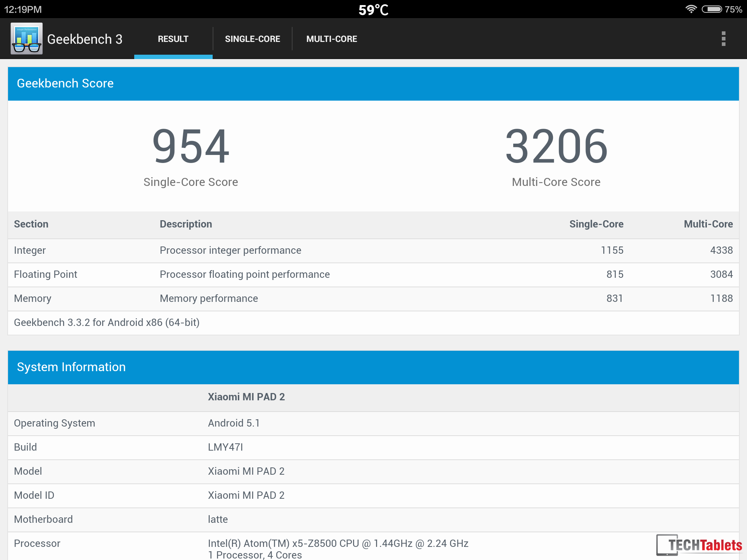Tap the Single-Core column header
747x560 pixels.
tap(596, 224)
